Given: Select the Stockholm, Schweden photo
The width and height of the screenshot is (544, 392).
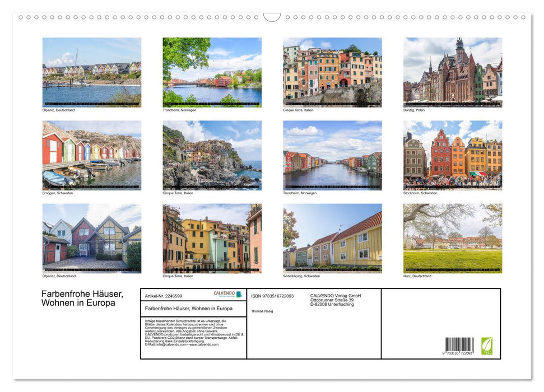Looking at the screenshot, I should [x=453, y=155].
